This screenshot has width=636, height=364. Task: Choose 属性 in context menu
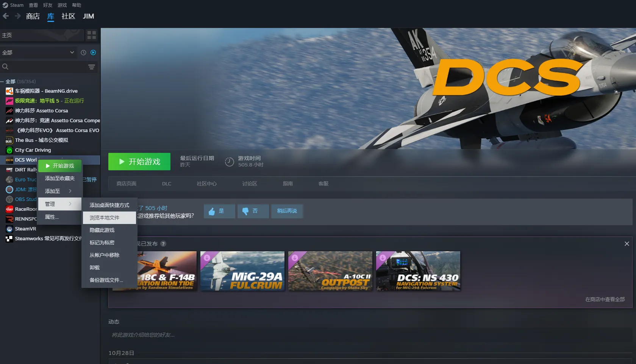tap(59, 217)
